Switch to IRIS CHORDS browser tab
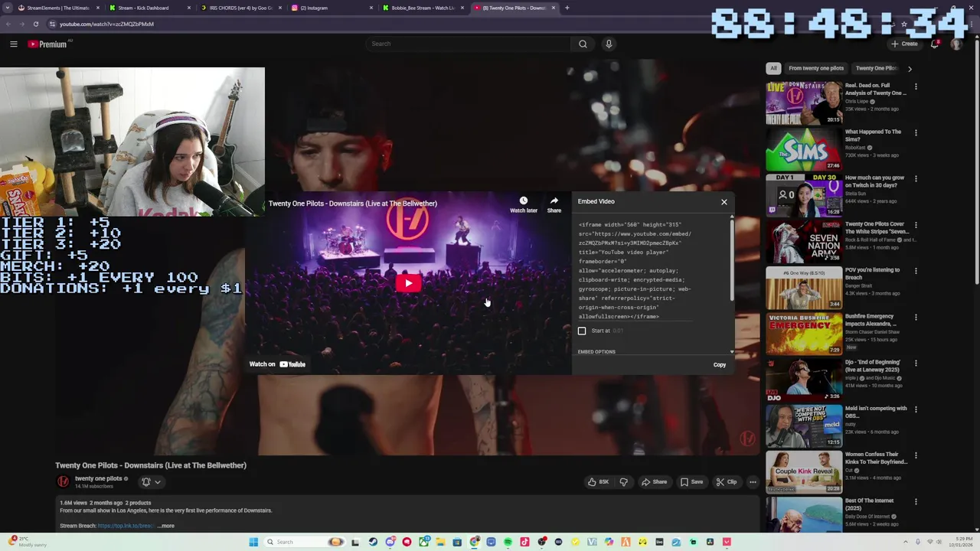 (241, 8)
